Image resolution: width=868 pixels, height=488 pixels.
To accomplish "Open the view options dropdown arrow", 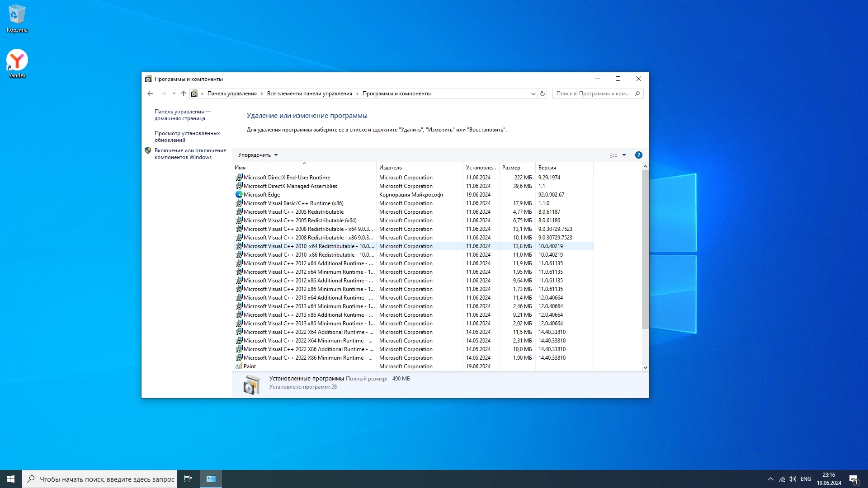I will [x=624, y=155].
